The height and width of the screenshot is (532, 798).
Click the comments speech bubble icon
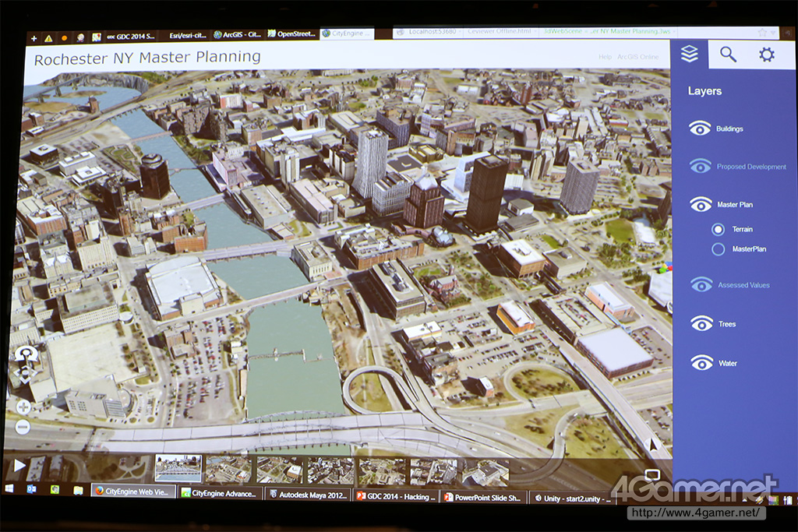[x=652, y=474]
